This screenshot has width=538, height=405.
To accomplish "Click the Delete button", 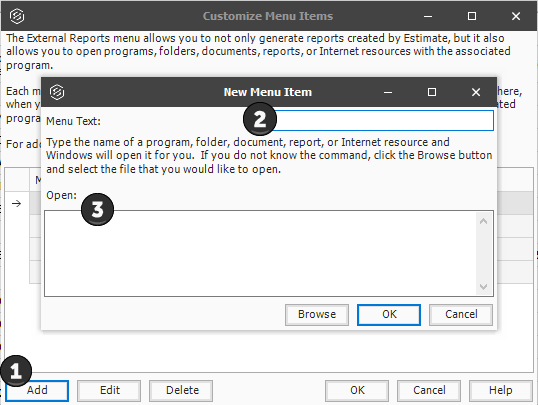I will pos(181,391).
